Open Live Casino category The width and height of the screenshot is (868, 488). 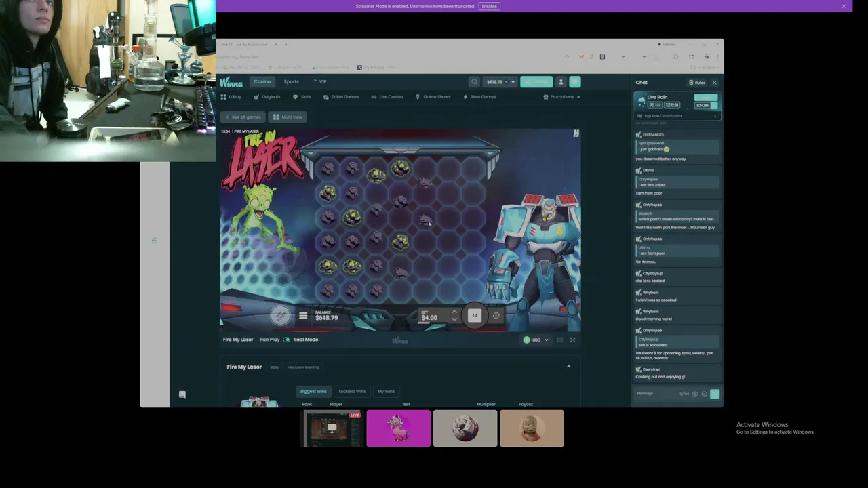pos(387,97)
